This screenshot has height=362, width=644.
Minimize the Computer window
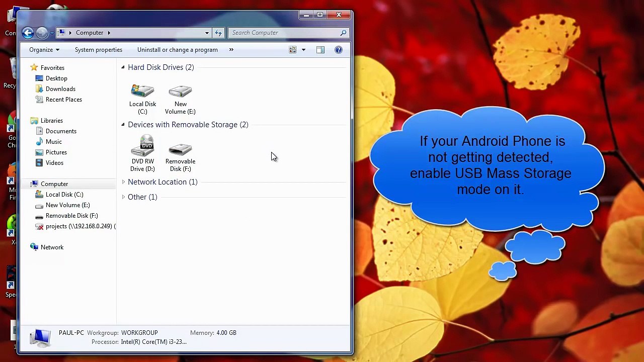(x=306, y=15)
